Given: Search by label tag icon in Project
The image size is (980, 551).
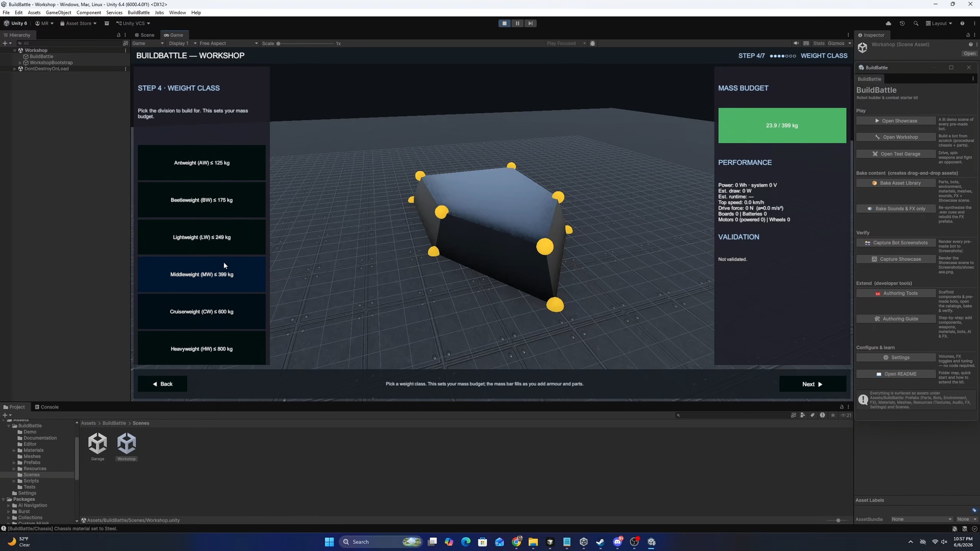Looking at the screenshot, I should coord(813,415).
